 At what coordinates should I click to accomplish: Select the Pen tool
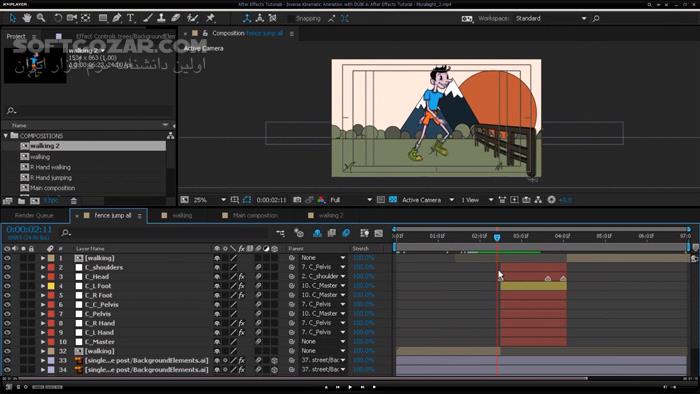tap(117, 18)
